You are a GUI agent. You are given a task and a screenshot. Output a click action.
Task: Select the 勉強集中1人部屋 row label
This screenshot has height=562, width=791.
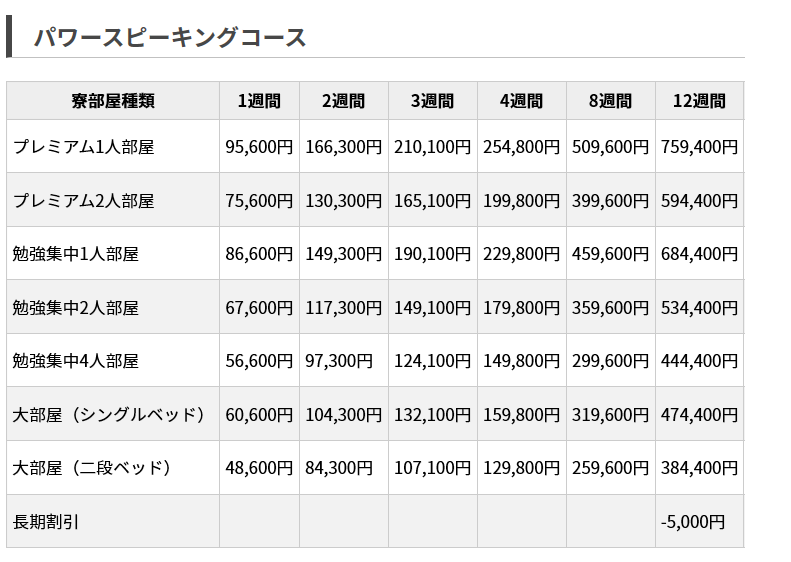coord(76,254)
